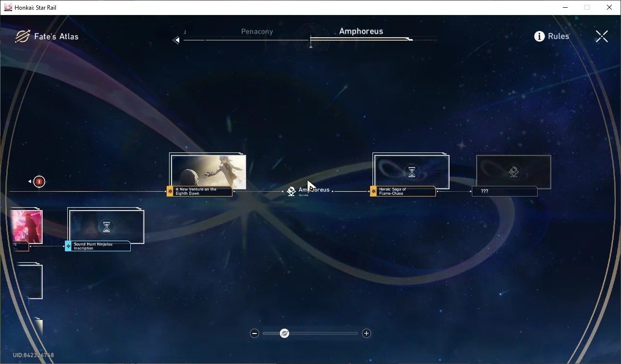Viewport: 621px width, 364px height.
Task: Open Sound Hunt Ninjutsu Inscription hourglass card
Action: click(x=107, y=226)
